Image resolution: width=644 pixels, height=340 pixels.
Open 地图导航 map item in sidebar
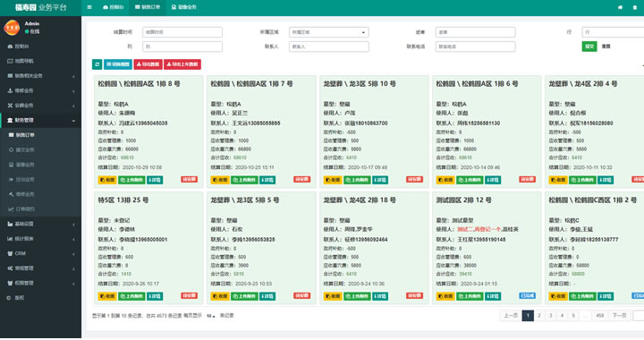(x=40, y=61)
